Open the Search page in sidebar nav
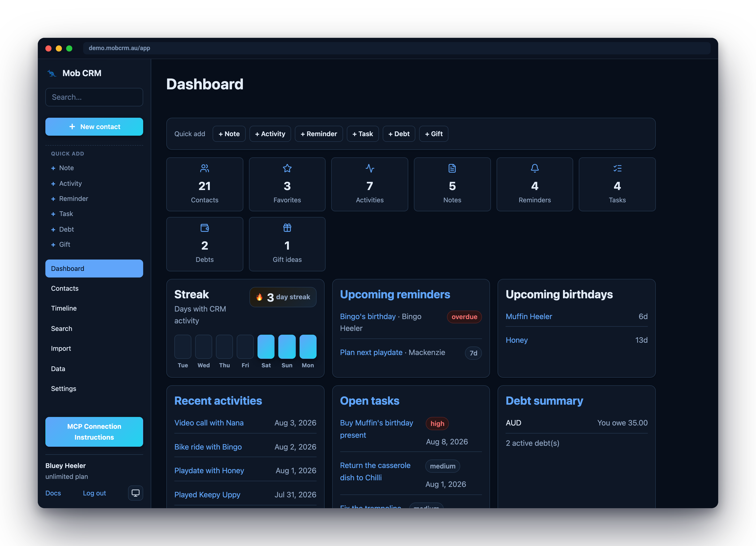The image size is (756, 546). click(94, 329)
